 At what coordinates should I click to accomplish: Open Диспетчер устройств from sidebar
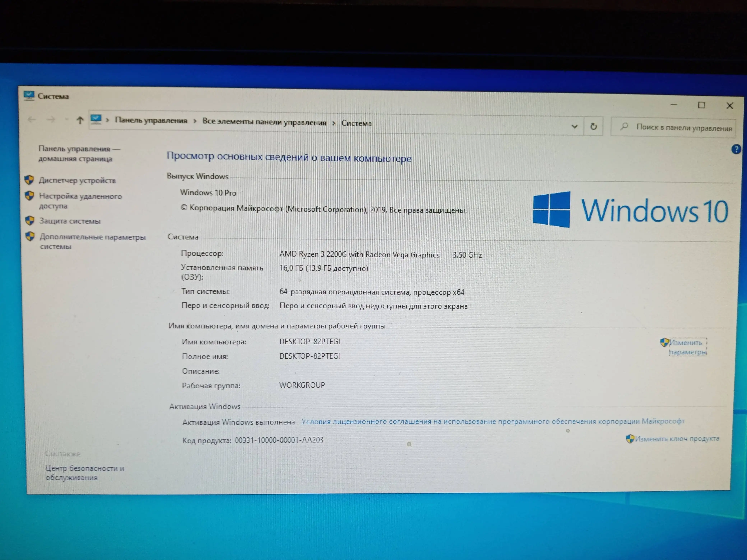point(77,180)
